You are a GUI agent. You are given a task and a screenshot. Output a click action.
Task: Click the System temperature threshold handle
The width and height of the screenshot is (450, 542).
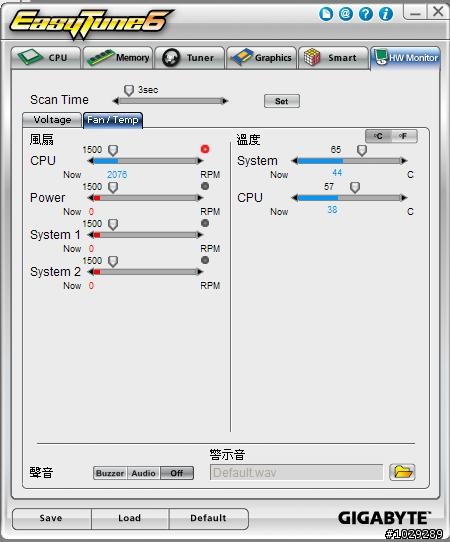click(x=362, y=150)
